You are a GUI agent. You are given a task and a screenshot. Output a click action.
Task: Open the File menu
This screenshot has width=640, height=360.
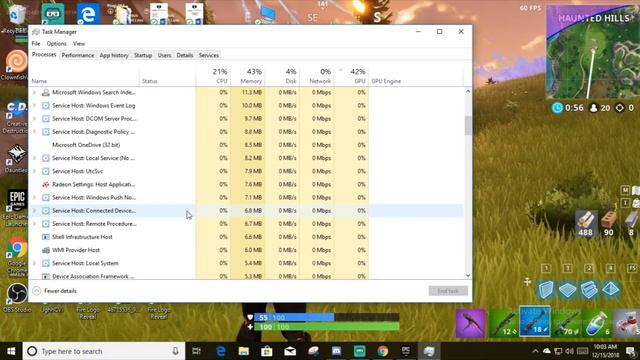(x=36, y=43)
